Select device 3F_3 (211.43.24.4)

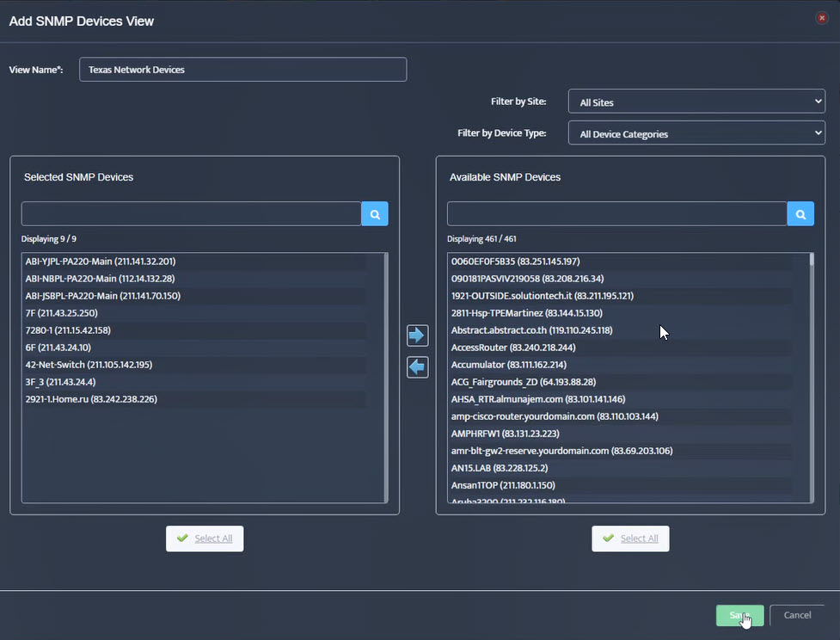[x=195, y=382]
